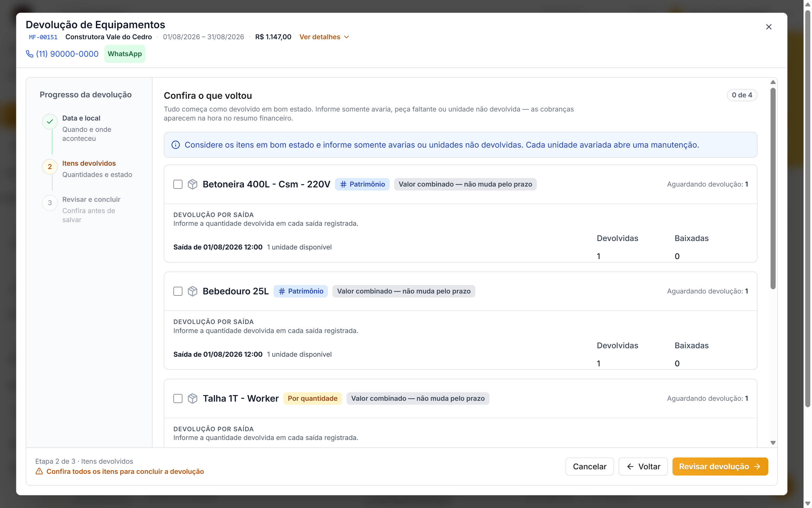Image resolution: width=812 pixels, height=508 pixels.
Task: Click the inner list scroll-down arrow
Action: click(773, 443)
